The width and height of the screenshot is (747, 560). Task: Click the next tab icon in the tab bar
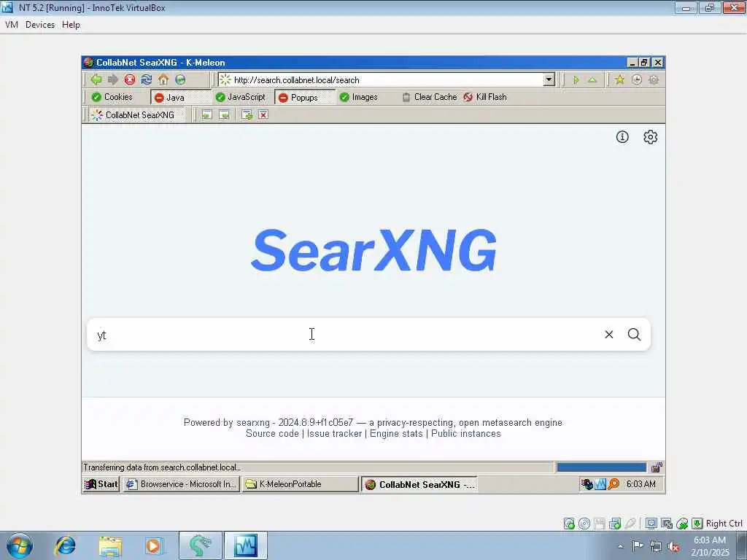click(224, 114)
